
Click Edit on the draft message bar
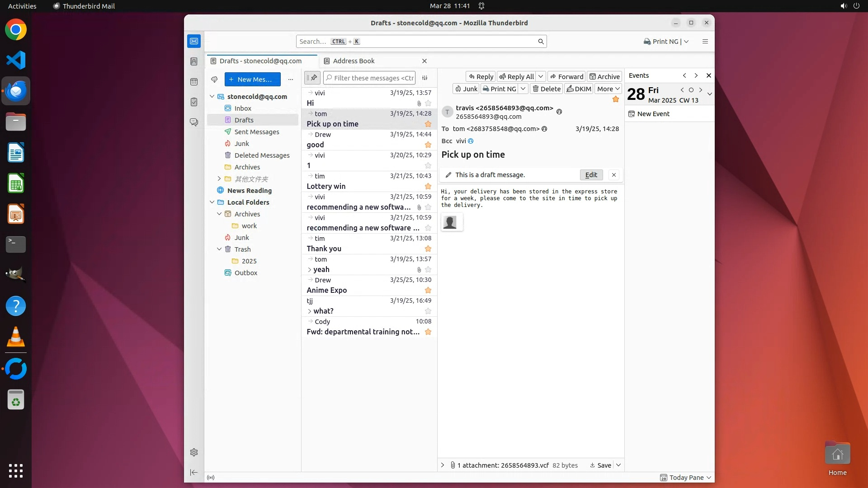[x=591, y=175]
